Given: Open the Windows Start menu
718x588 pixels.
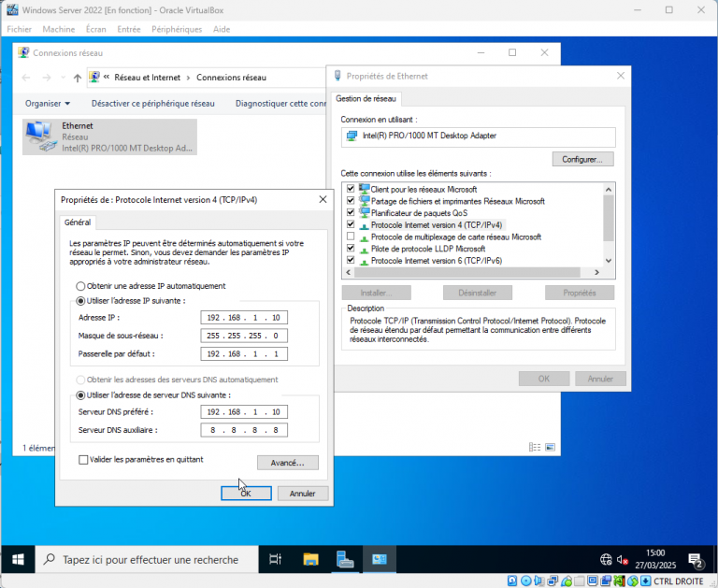Looking at the screenshot, I should pos(18,560).
